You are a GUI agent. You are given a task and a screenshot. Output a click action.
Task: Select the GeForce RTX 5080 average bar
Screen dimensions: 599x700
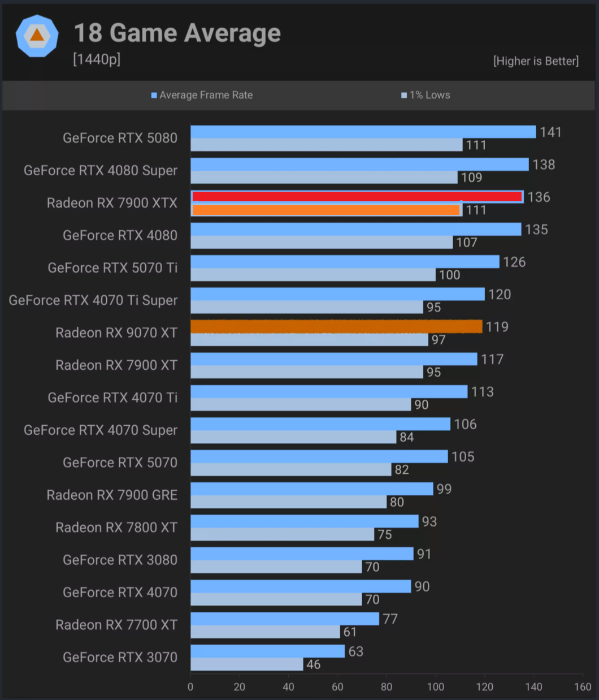[x=363, y=132]
